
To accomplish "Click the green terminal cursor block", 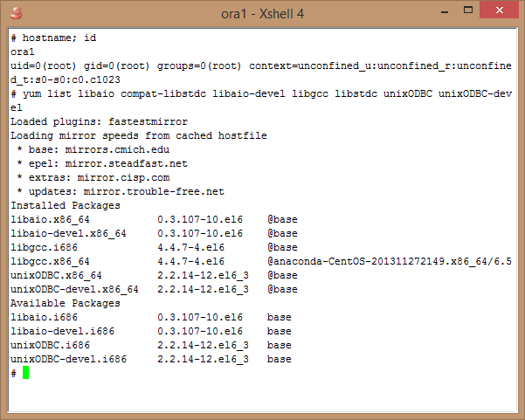I will tap(26, 373).
